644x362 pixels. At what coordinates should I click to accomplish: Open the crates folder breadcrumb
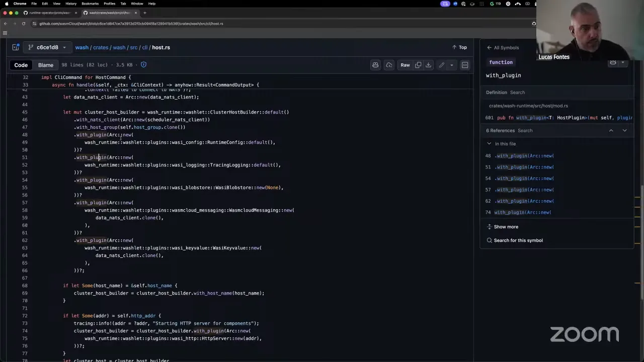coord(101,47)
